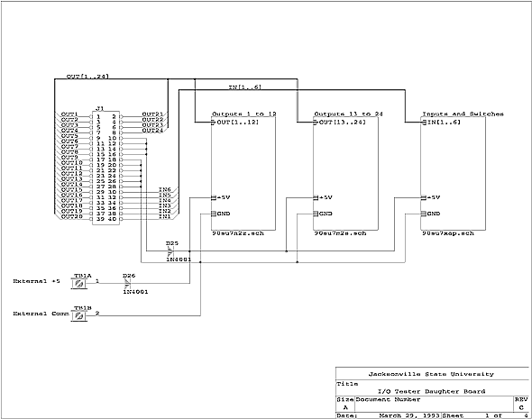Click the External +5 text label

[x=37, y=281]
